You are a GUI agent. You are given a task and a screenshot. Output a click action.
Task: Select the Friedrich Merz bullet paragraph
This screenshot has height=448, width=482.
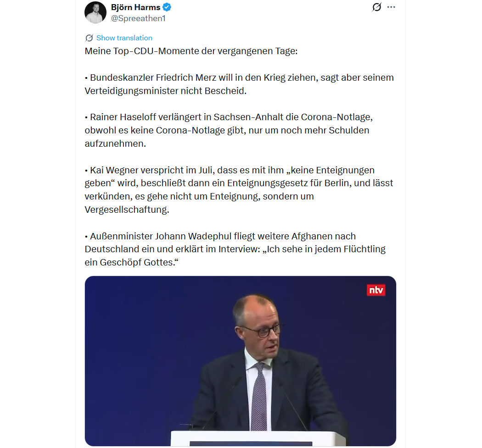tap(240, 84)
